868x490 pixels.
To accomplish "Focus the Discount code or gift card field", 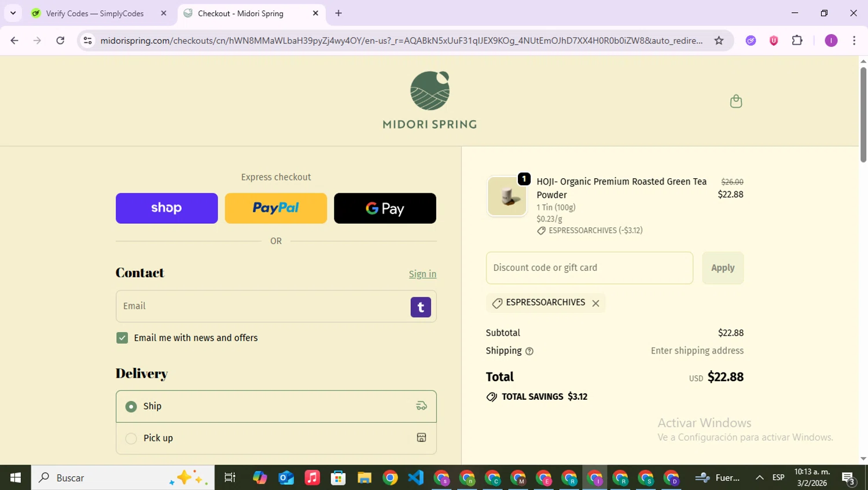I will coord(589,268).
